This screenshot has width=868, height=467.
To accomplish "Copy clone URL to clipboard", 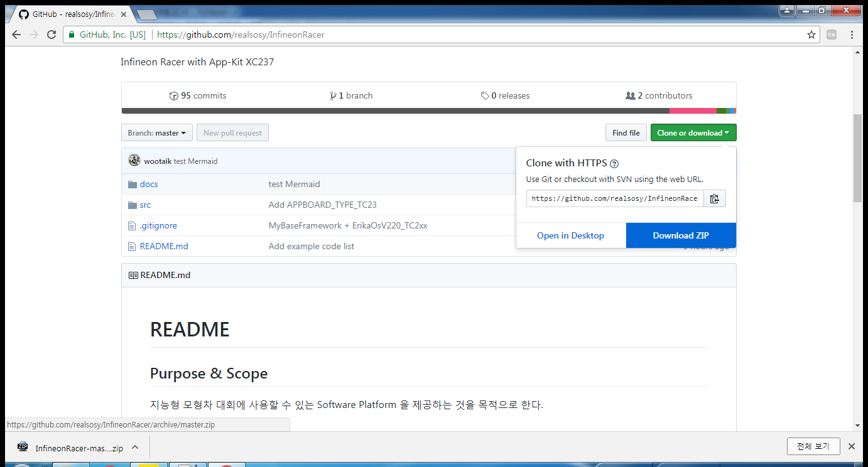I will click(x=714, y=198).
